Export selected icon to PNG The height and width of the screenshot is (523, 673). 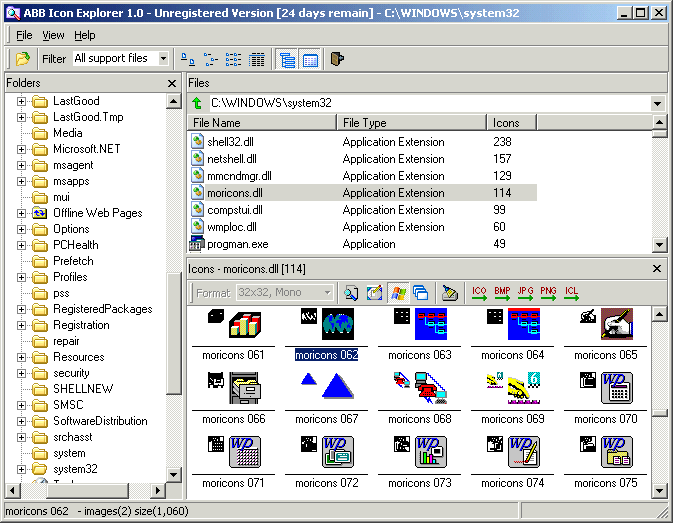pos(549,293)
